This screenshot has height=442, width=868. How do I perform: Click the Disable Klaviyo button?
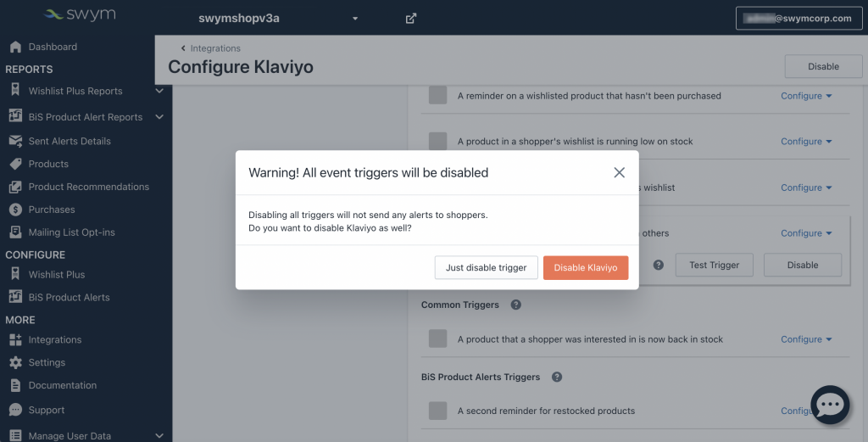pos(586,267)
